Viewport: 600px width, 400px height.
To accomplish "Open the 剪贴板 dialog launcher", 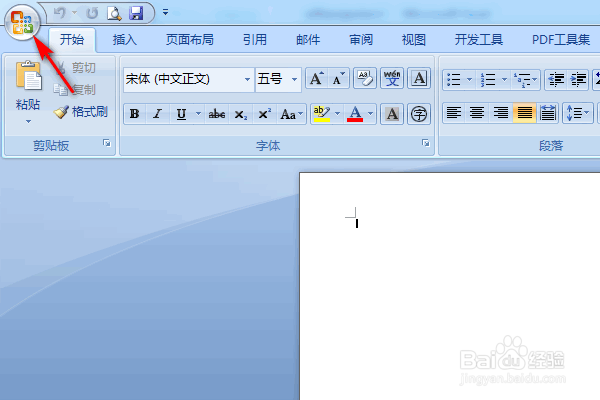I will 107,143.
